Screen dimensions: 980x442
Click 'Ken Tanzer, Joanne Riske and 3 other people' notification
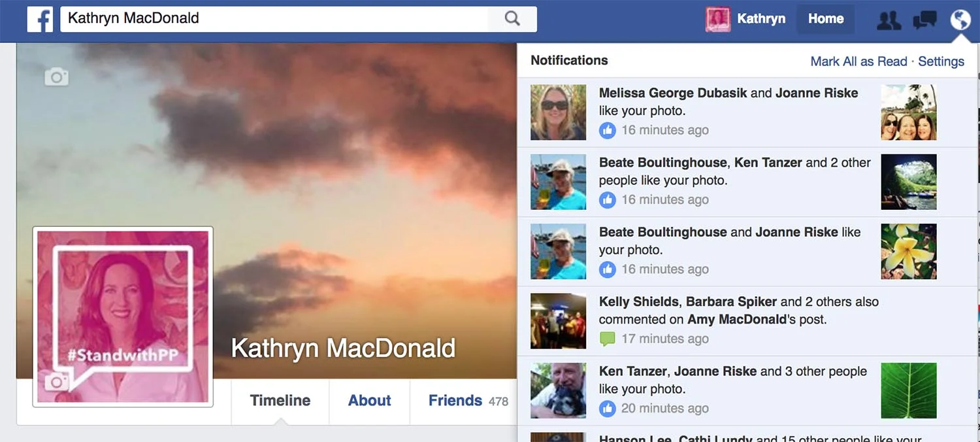point(749,391)
